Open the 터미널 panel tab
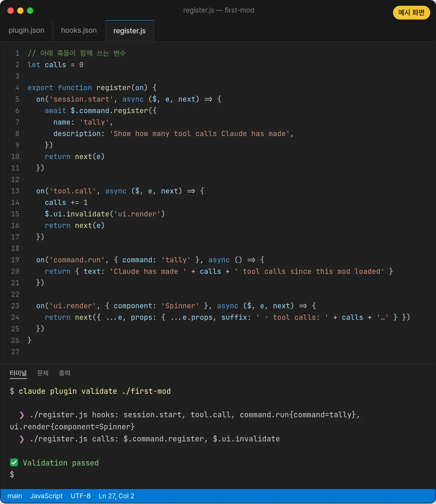Image resolution: width=436 pixels, height=504 pixels. 18,373
